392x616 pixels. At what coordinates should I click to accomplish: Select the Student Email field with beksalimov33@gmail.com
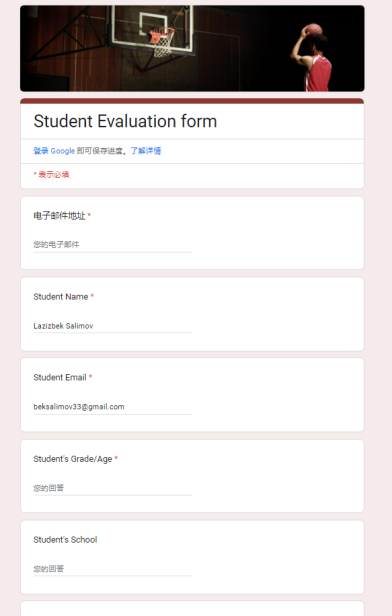(x=113, y=407)
